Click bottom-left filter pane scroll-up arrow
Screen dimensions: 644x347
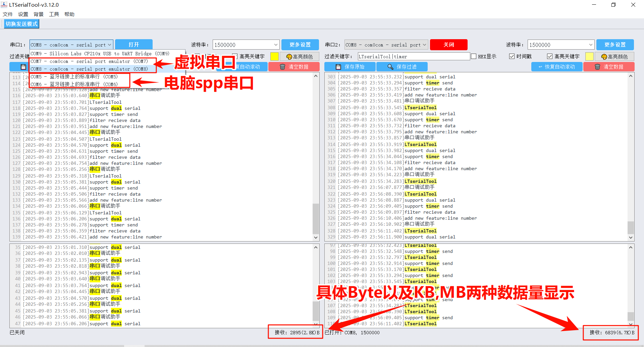(316, 248)
